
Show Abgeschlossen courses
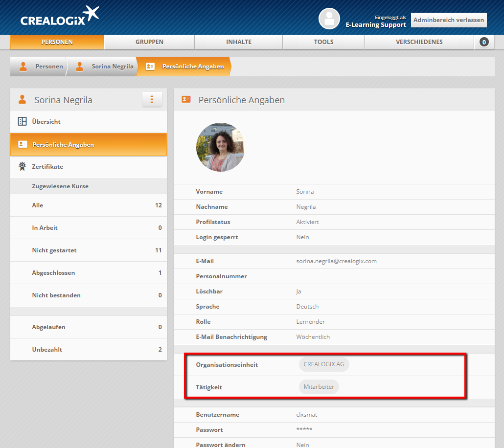(x=89, y=273)
